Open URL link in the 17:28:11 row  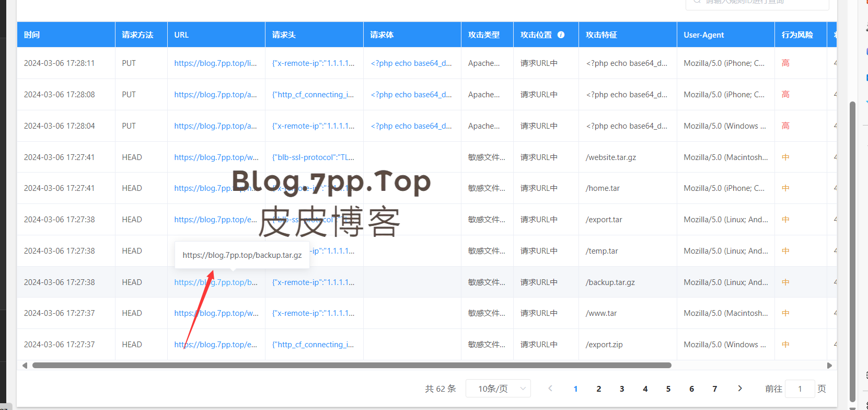pos(215,63)
